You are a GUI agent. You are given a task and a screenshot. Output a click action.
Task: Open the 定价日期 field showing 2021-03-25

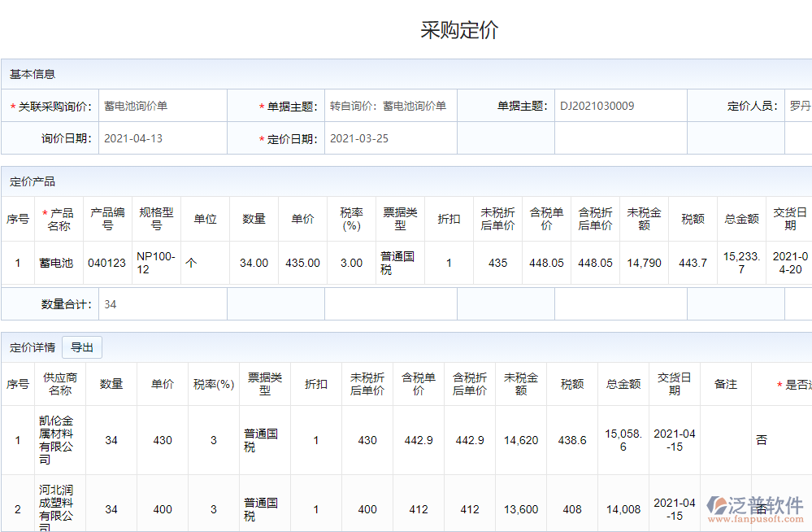click(x=390, y=138)
